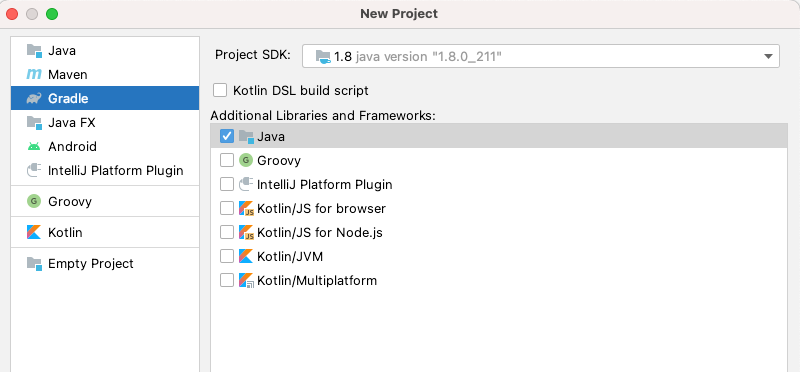Click Kotlin/JS for browser label
The height and width of the screenshot is (372, 800).
point(321,208)
